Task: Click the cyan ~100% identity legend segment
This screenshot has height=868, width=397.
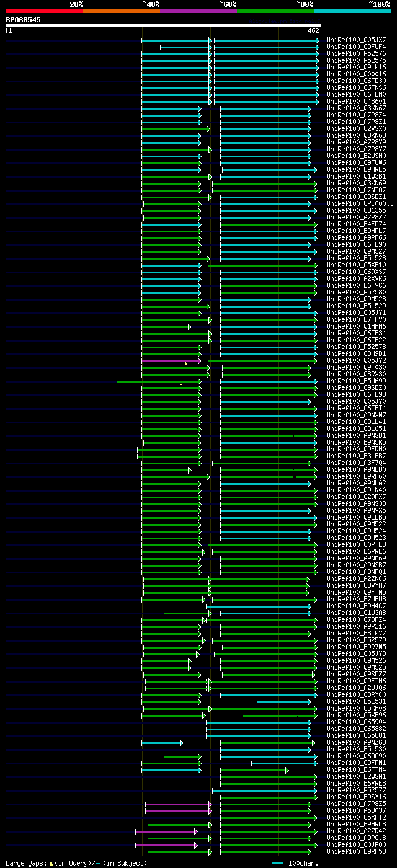Action: click(352, 11)
